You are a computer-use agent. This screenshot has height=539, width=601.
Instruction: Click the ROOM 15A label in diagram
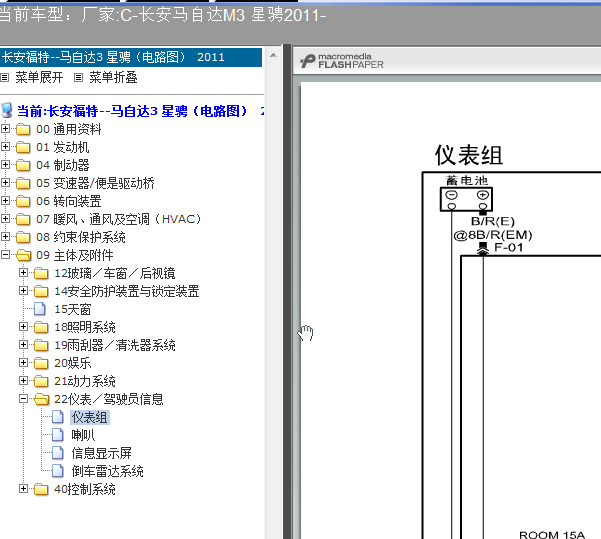pyautogui.click(x=552, y=534)
